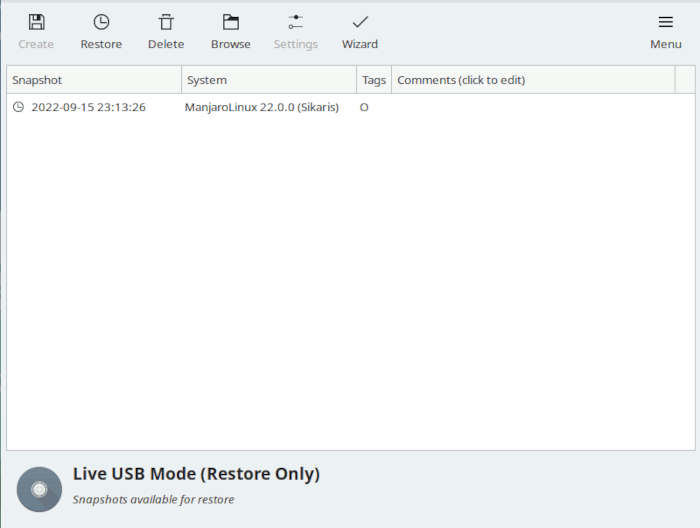Click the Tags column header
The height and width of the screenshot is (528, 700).
[374, 80]
